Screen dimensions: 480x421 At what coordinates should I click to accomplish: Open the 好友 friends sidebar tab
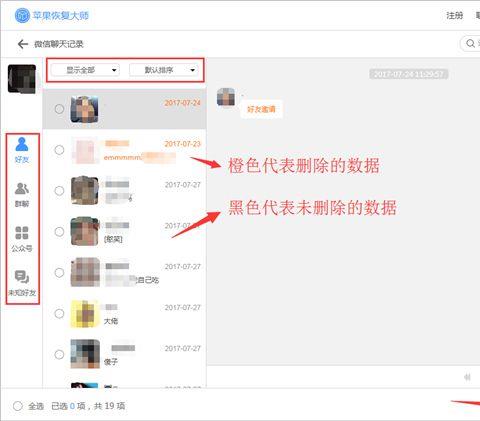click(x=22, y=150)
